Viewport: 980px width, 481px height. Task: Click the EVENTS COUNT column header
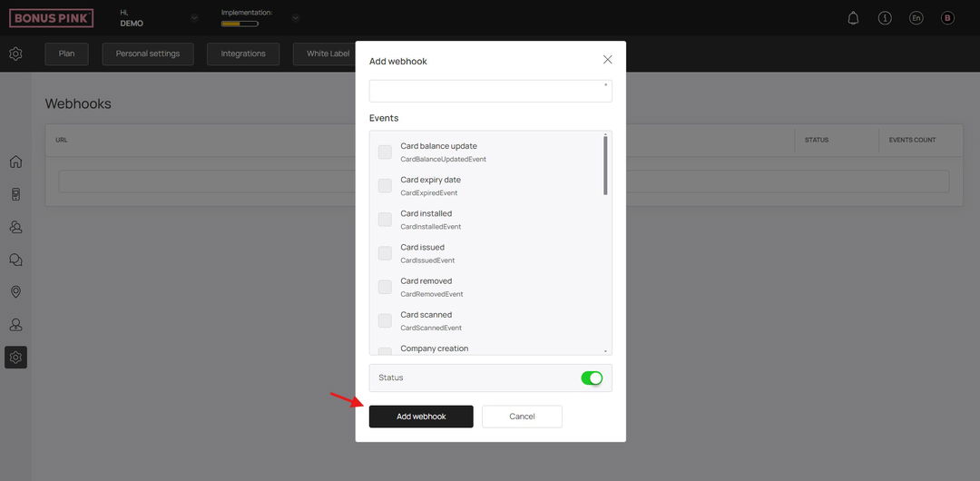tap(913, 140)
